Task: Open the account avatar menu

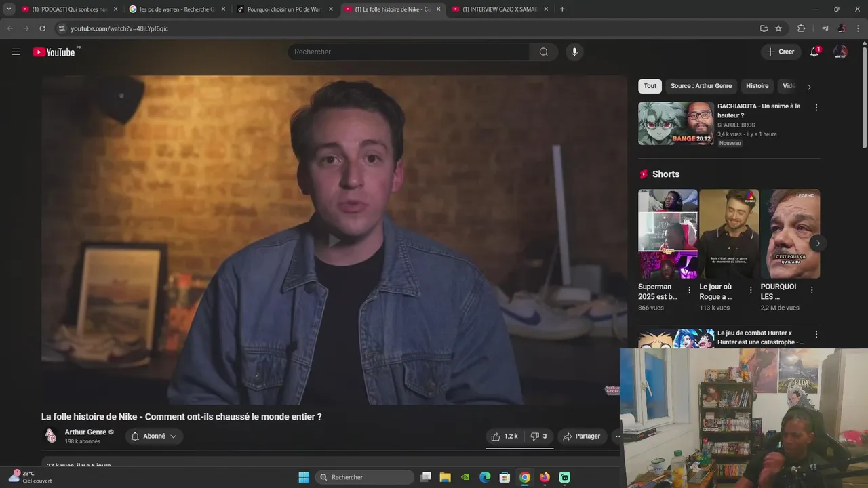Action: pos(840,52)
